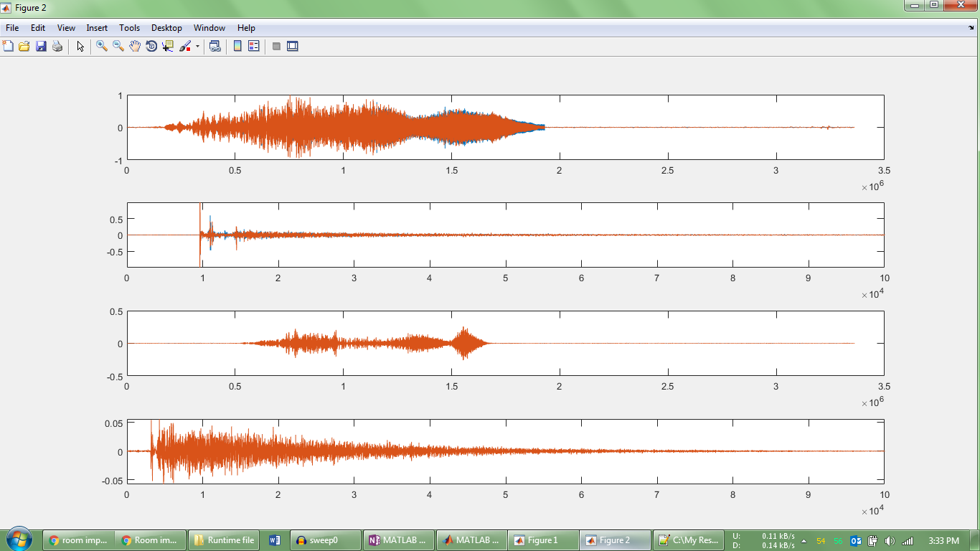The image size is (980, 551).
Task: Open the network signal tray icon
Action: pyautogui.click(x=908, y=540)
